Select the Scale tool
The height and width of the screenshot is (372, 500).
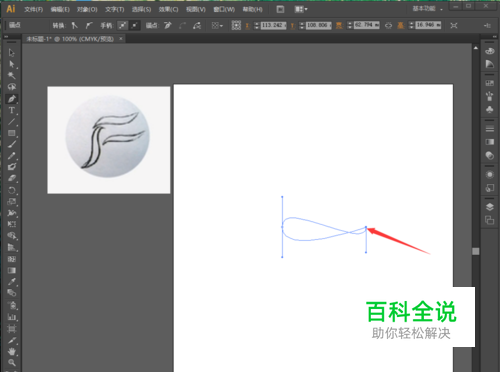coord(12,201)
